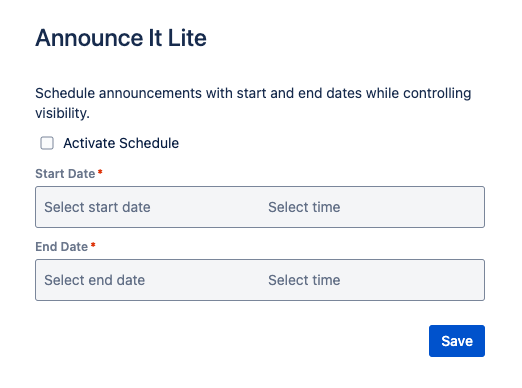The width and height of the screenshot is (522, 388).
Task: Click the Start Date field label
Action: [x=65, y=174]
